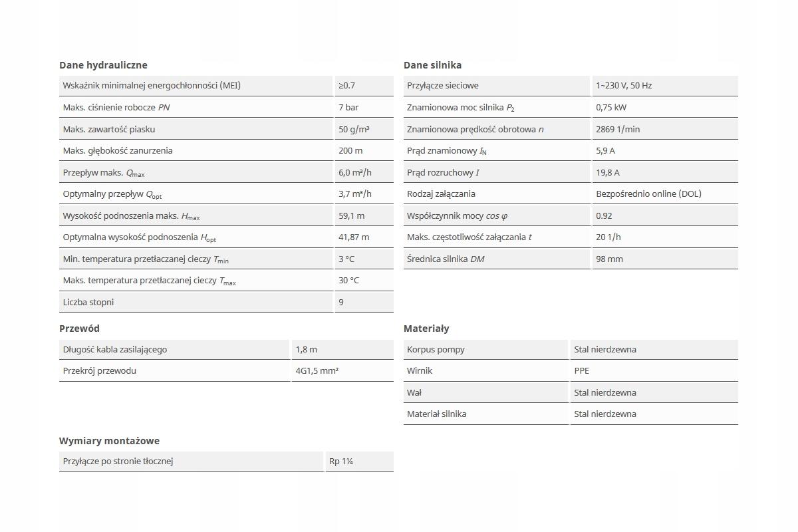Click the Maks. ciśnienie robocze PN row label
This screenshot has width=798, height=532.
click(x=116, y=107)
